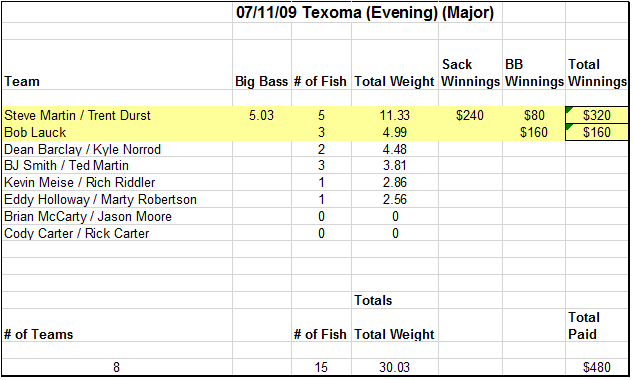Select the Bob Lauck team cell
This screenshot has width=633, height=380.
click(117, 132)
